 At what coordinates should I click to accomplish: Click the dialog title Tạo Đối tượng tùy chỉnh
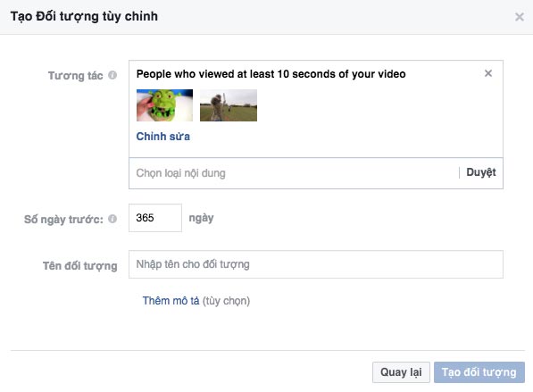(x=84, y=16)
